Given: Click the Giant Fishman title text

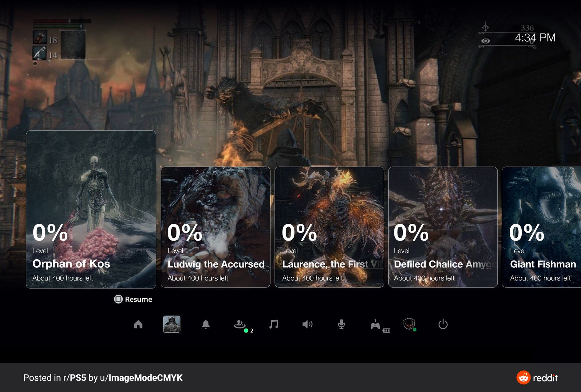Looking at the screenshot, I should point(543,264).
